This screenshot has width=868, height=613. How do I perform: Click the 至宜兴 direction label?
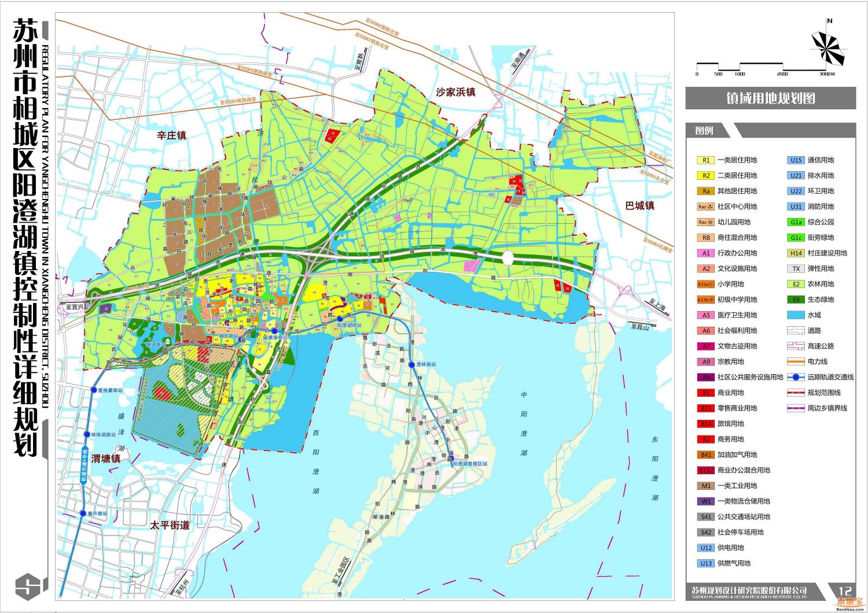pos(76,307)
